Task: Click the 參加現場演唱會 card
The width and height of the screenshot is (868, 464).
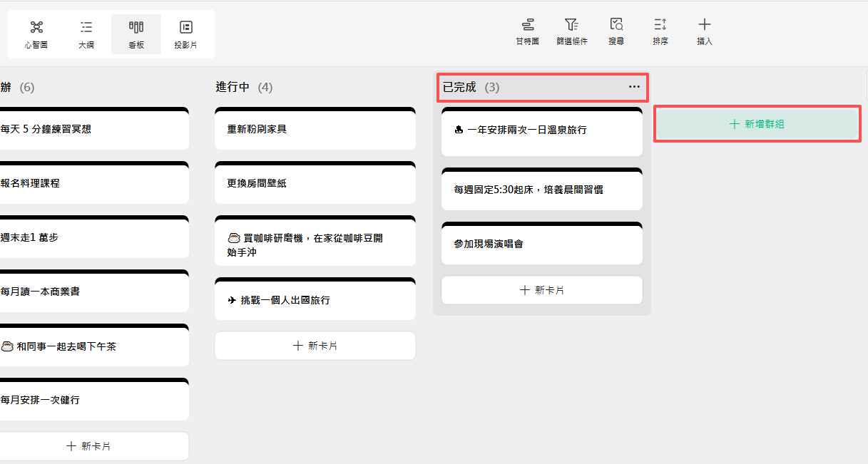Action: point(541,244)
